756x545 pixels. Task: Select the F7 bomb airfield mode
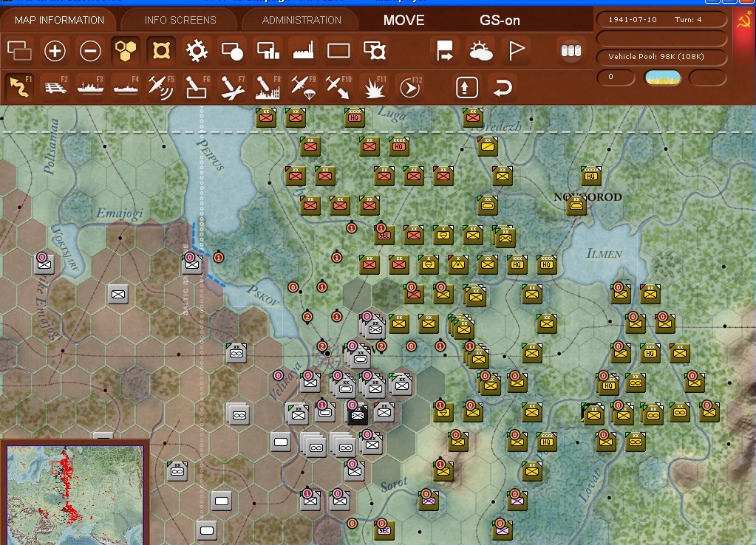coord(232,87)
